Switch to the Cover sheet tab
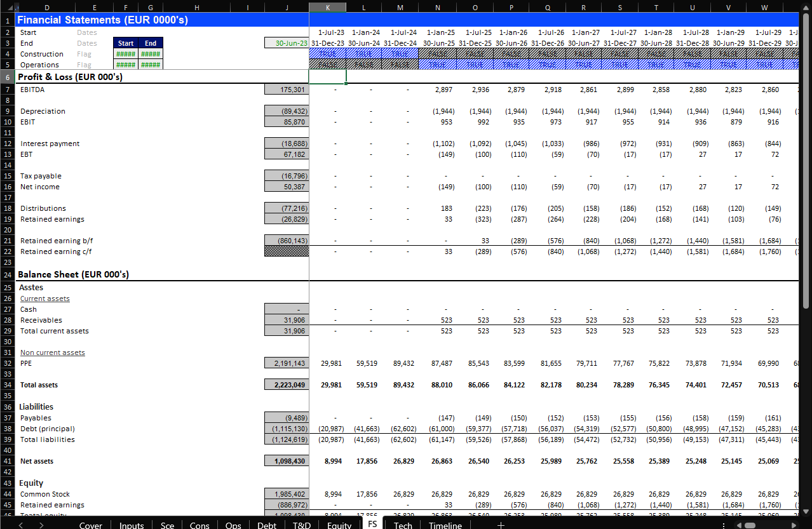The width and height of the screenshot is (812, 529). (x=90, y=525)
